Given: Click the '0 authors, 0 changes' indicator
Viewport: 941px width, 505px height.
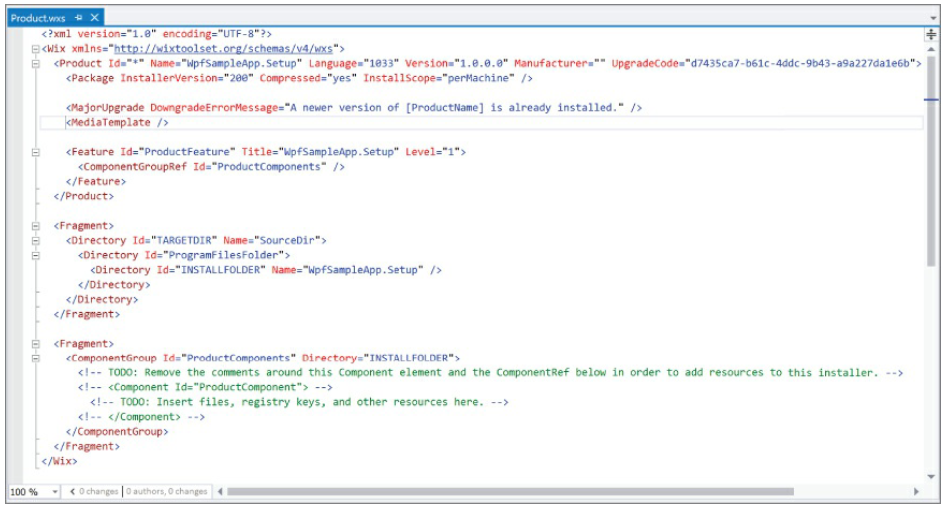Looking at the screenshot, I should (x=167, y=492).
